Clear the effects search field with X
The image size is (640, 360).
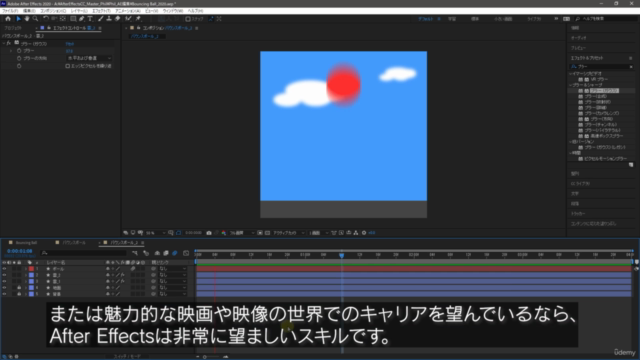pyautogui.click(x=631, y=67)
